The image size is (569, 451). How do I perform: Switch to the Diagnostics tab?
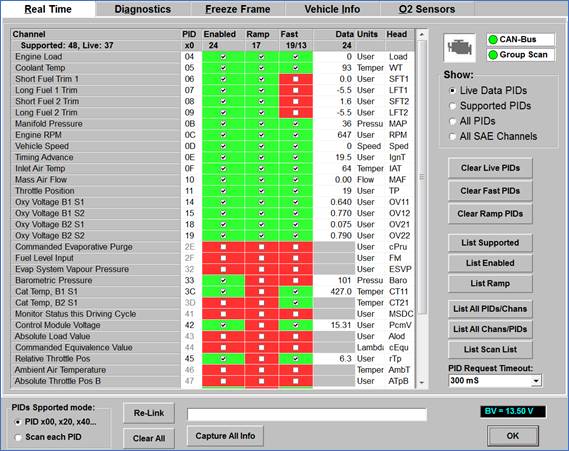pos(143,9)
